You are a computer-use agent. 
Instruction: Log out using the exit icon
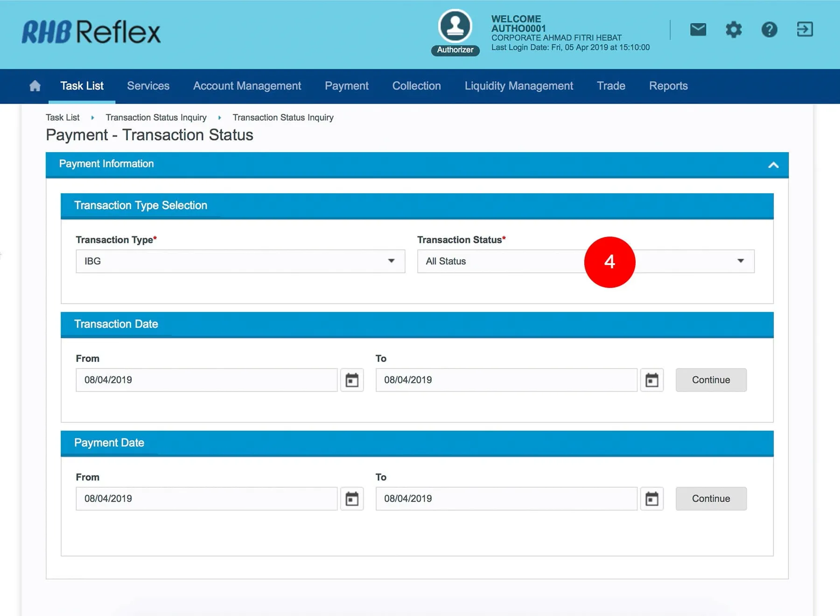[805, 29]
